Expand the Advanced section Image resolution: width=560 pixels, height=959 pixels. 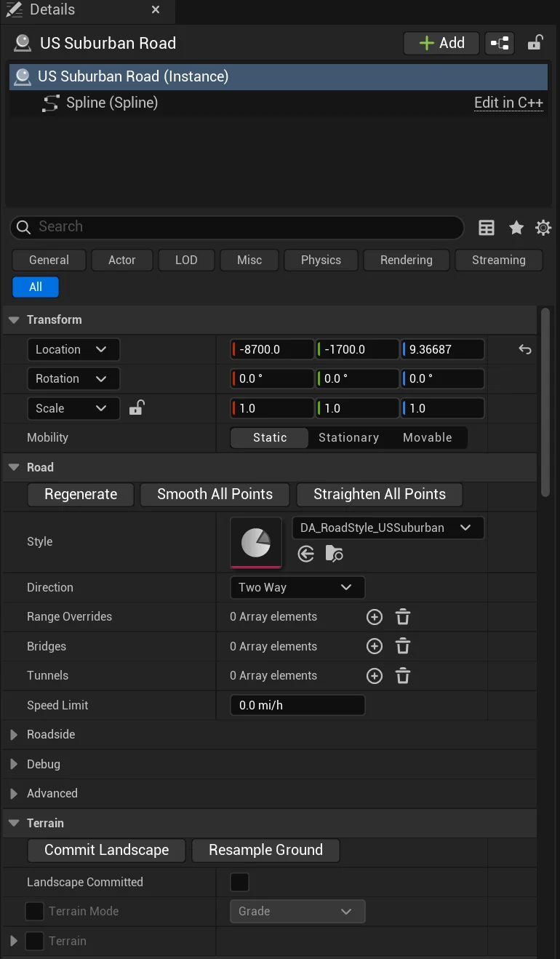tap(14, 794)
